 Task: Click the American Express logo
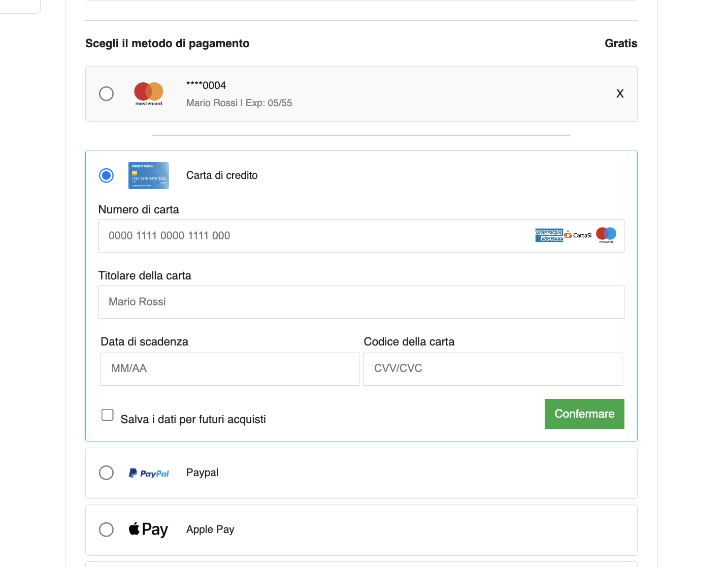click(549, 235)
